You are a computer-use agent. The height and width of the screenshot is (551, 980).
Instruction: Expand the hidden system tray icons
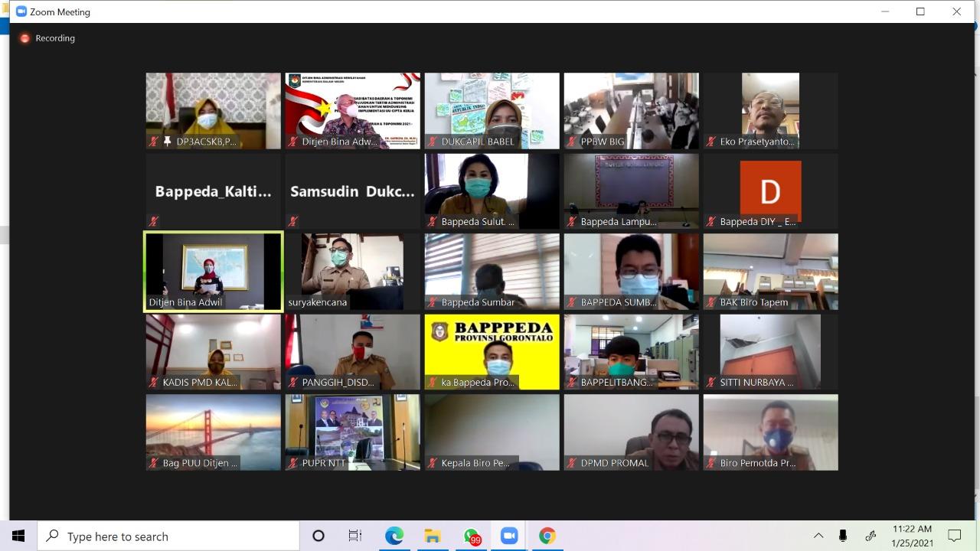click(818, 536)
